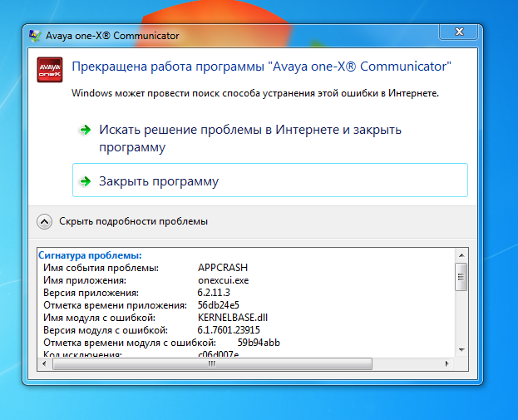Screen dimensions: 518x420
Task: Click green arrow beside 'Закрыть программу'
Action: (x=86, y=181)
